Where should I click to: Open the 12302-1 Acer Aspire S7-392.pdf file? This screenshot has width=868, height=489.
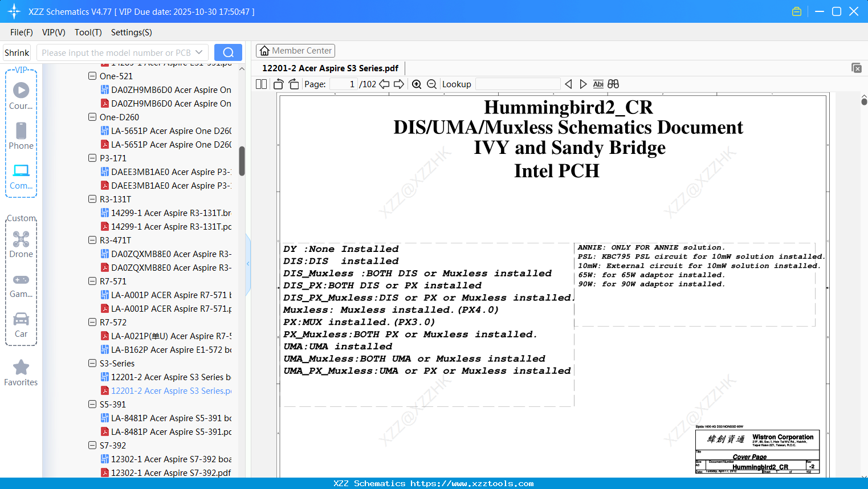tap(166, 472)
